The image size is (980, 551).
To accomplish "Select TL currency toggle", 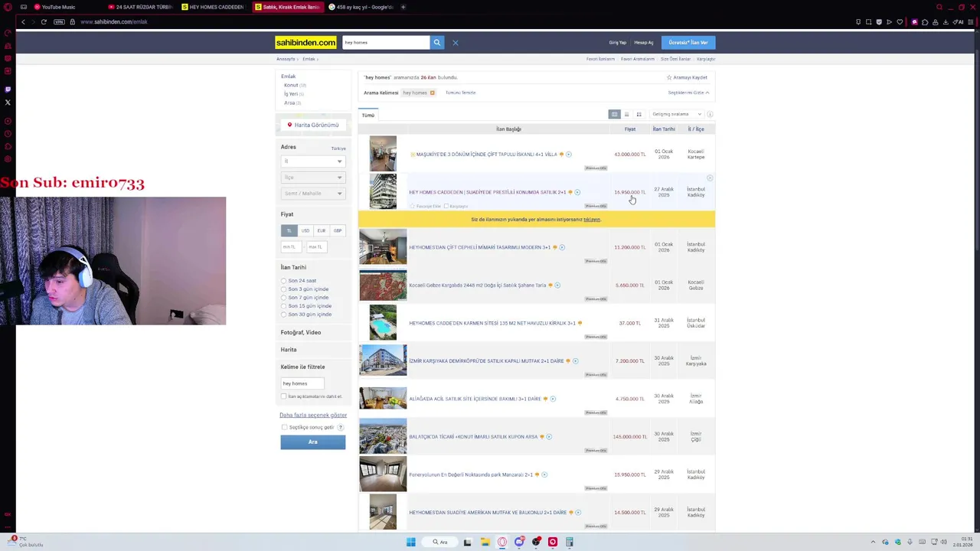I will (x=289, y=230).
